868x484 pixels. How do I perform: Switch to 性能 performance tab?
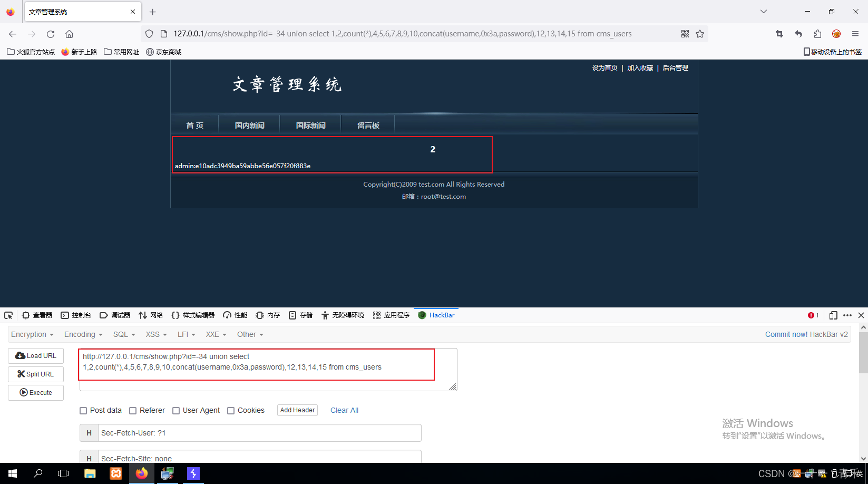click(x=235, y=315)
